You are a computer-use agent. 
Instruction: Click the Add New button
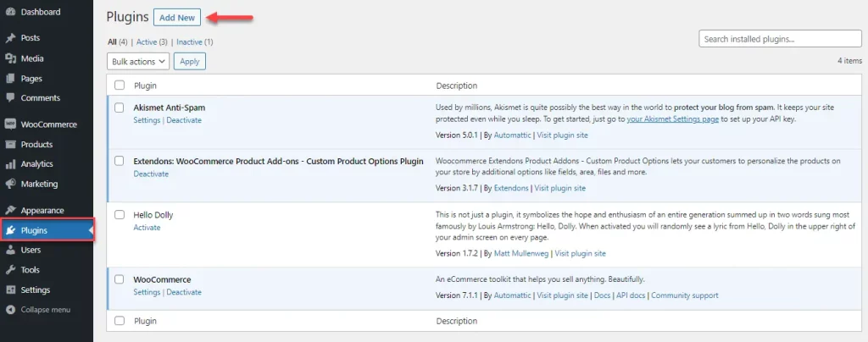point(177,18)
